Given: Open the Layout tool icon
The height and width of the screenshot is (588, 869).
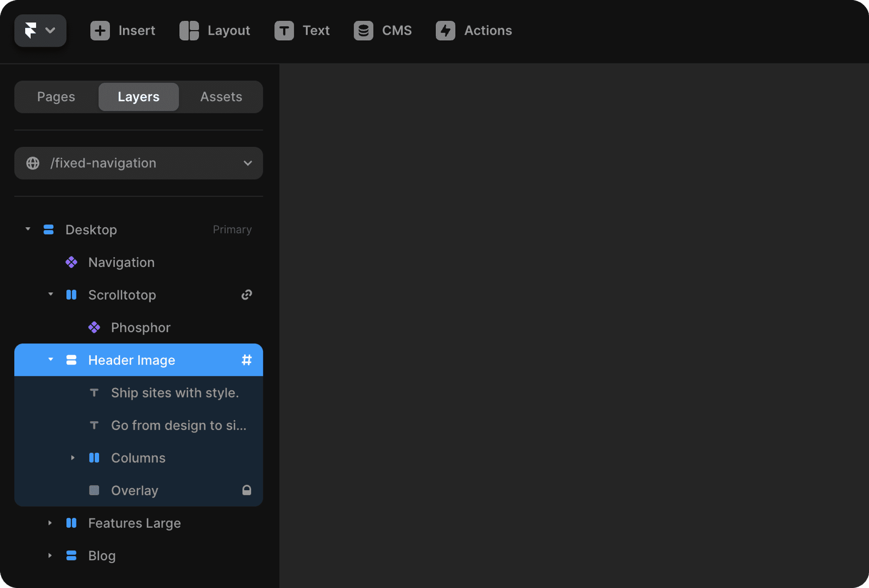Looking at the screenshot, I should 189,30.
